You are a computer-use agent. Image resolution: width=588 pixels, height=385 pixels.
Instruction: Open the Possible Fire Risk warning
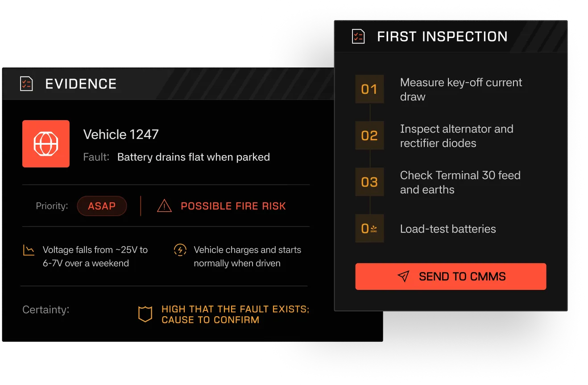(x=233, y=206)
